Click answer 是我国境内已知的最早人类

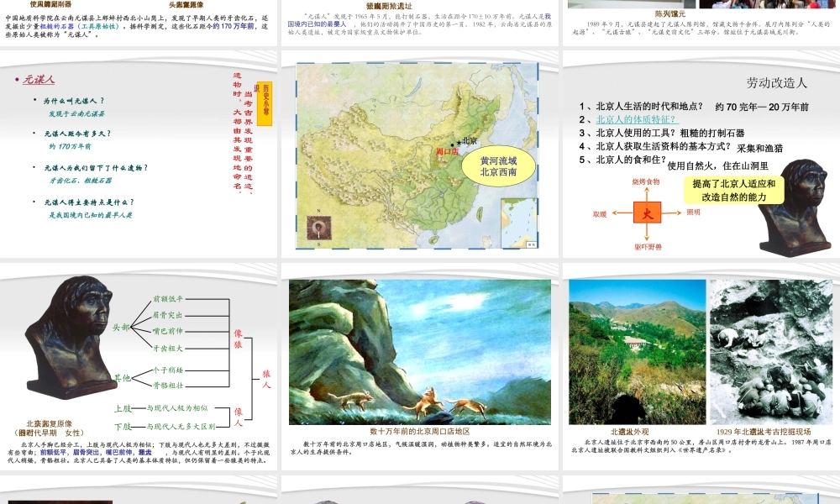tap(91, 215)
